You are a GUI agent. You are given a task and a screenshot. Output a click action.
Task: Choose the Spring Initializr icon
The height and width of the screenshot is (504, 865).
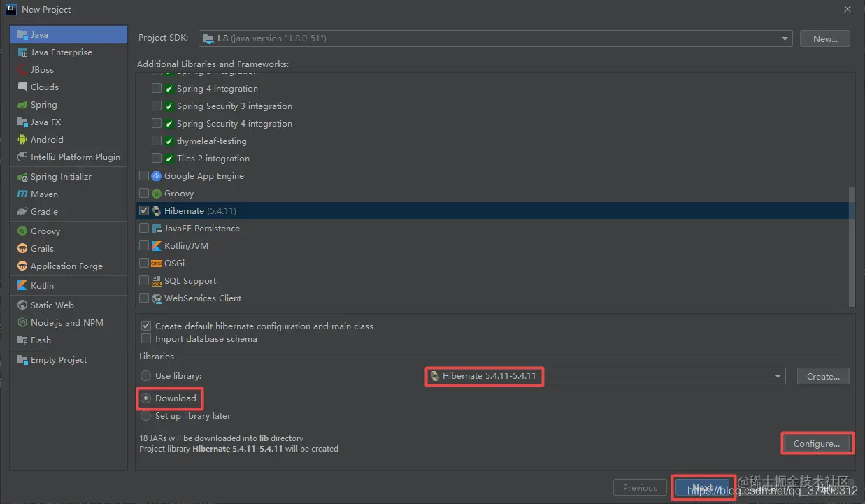[22, 176]
